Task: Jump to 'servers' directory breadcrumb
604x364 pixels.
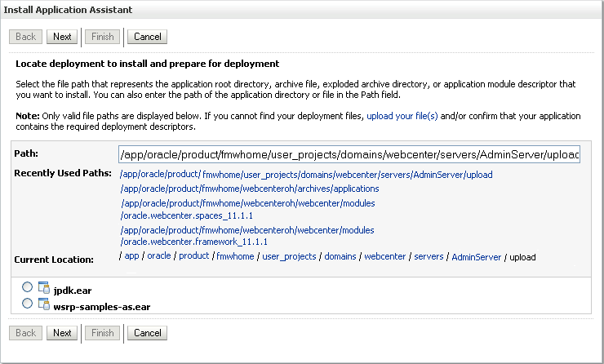Action: (429, 256)
